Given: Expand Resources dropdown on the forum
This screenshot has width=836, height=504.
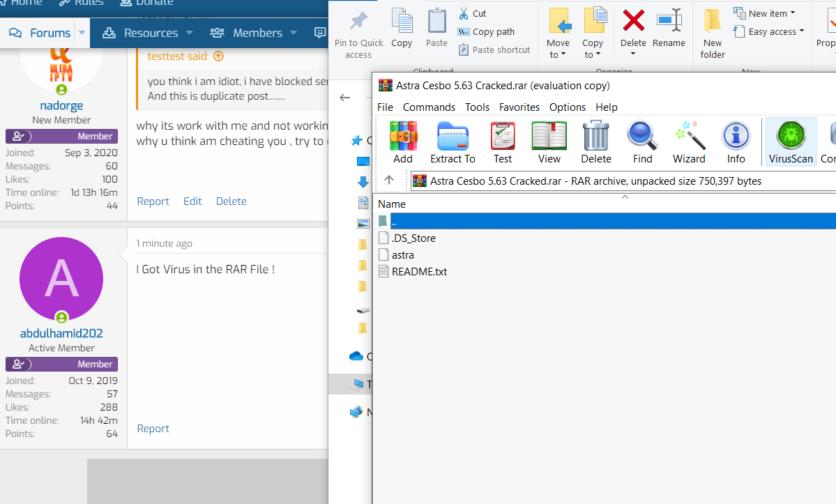Looking at the screenshot, I should pos(189,33).
